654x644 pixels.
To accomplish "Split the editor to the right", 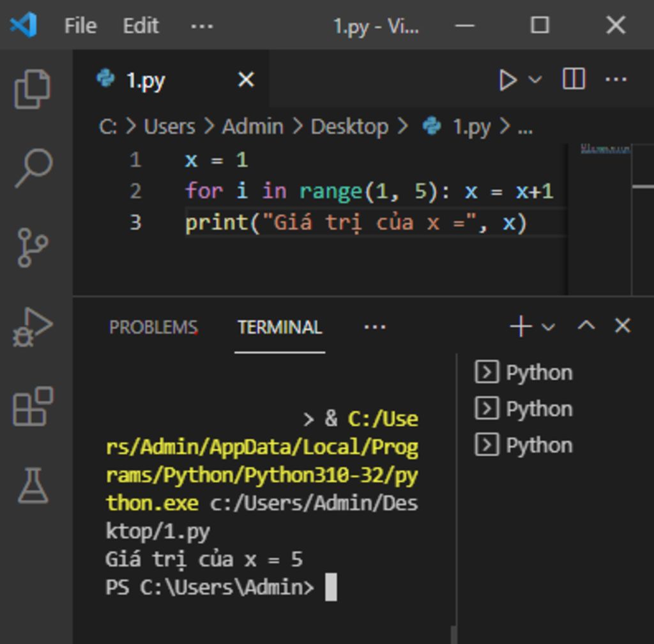I will (574, 79).
